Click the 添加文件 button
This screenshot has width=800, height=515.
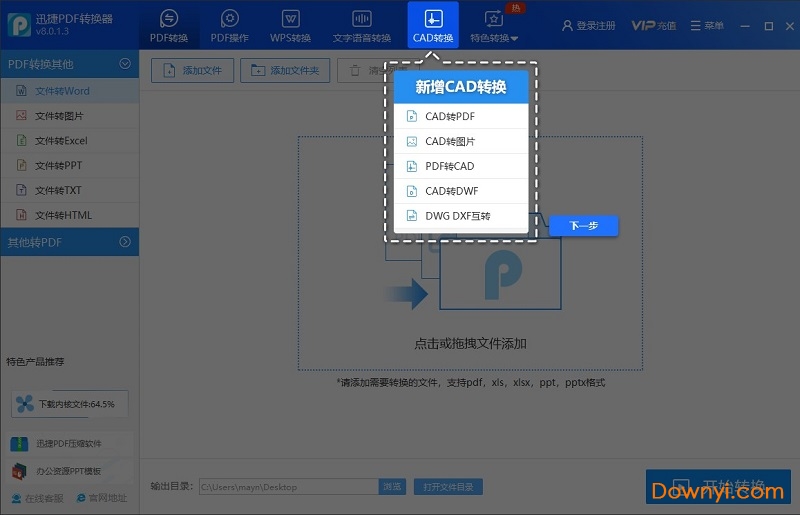[x=192, y=70]
